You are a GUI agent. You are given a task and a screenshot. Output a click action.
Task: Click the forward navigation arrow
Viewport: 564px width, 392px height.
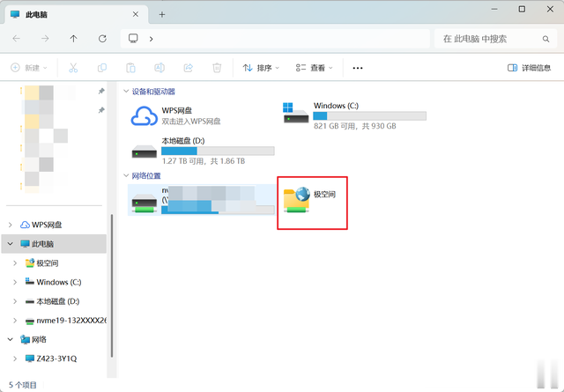point(45,39)
